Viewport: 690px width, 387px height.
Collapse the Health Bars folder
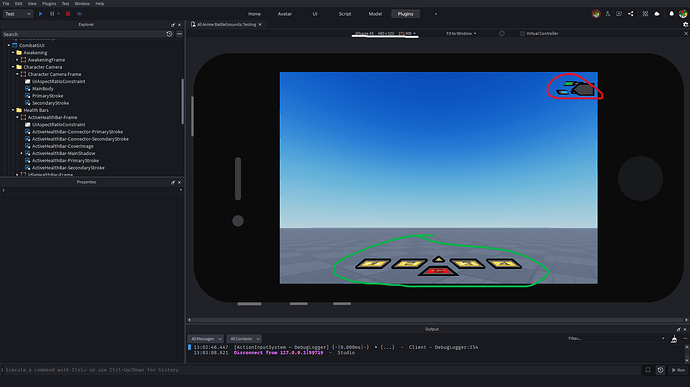[13, 110]
